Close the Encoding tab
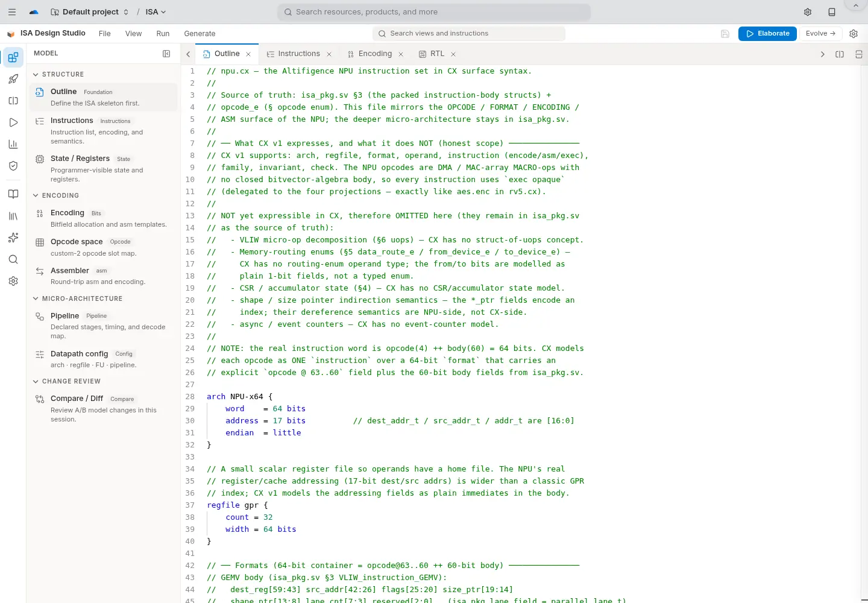Screen dimensions: 868x603 coord(401,54)
